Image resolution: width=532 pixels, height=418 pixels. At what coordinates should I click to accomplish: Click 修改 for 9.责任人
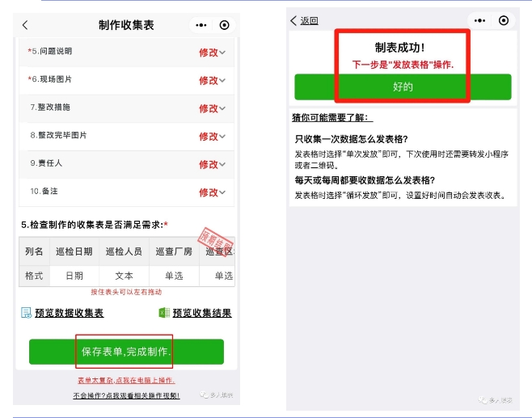pyautogui.click(x=208, y=165)
